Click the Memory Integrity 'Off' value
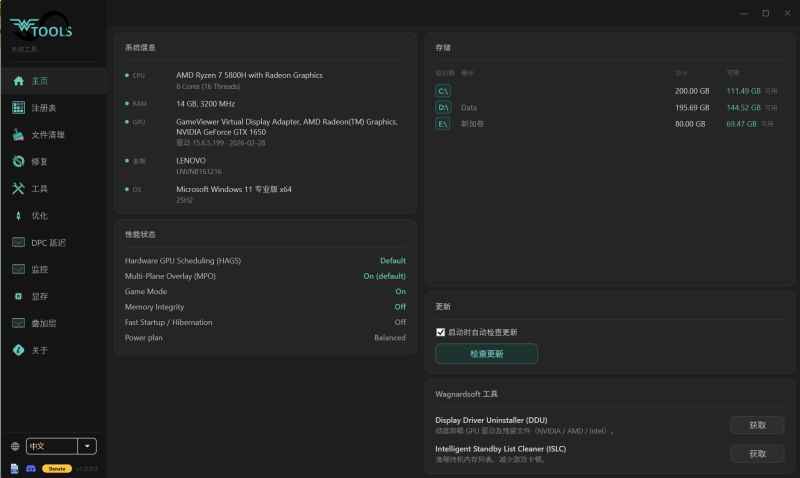Screen dimensions: 800x478 [401, 307]
